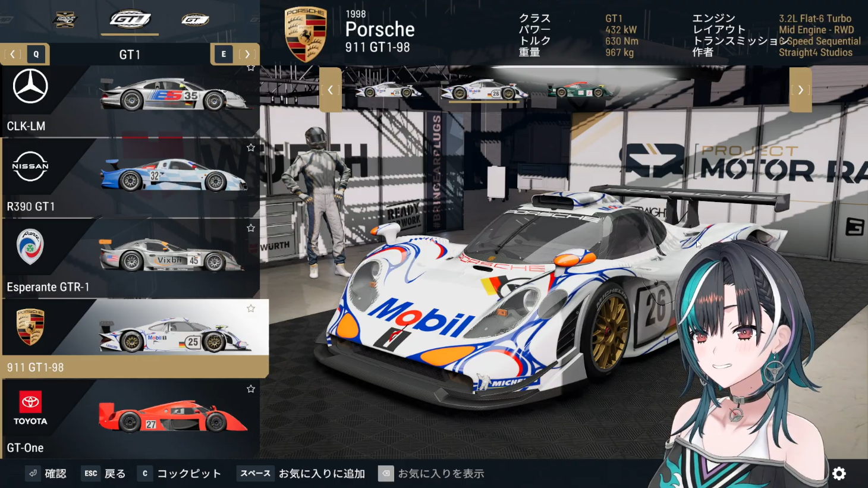Choose the Nissan R390 GT1

130,178
